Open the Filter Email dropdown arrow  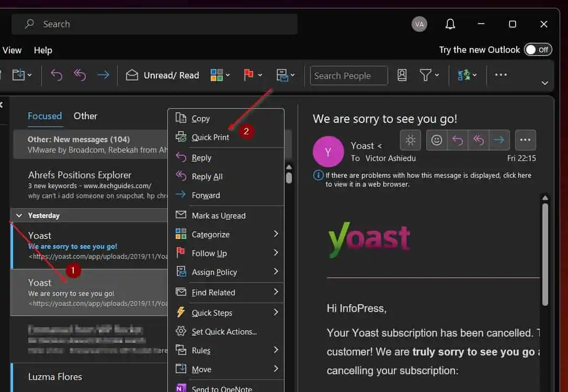[437, 75]
